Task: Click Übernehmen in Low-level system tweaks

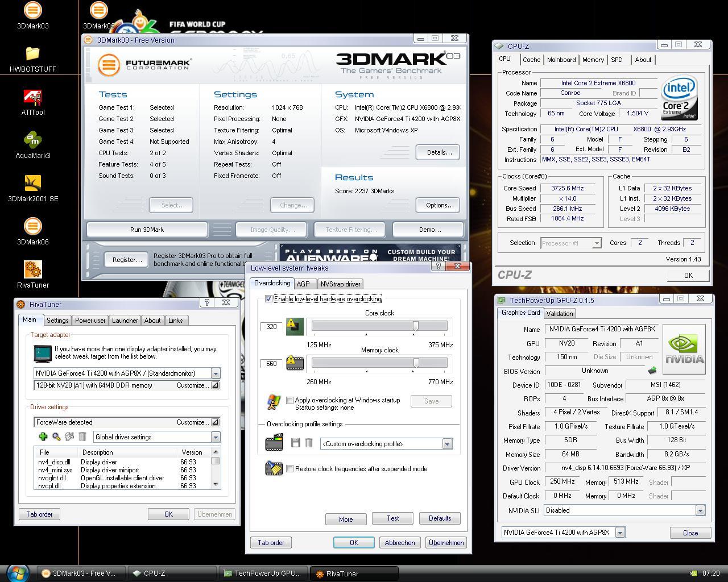Action: click(x=446, y=543)
